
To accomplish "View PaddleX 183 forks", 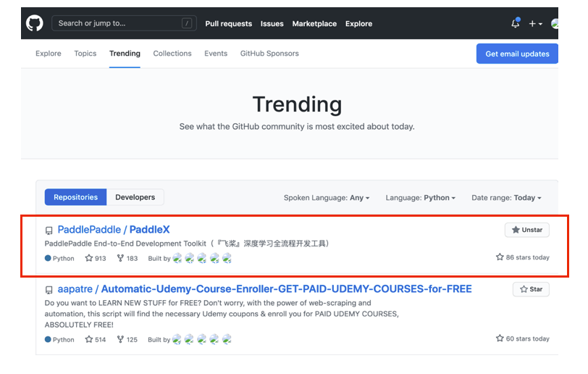I will click(127, 258).
